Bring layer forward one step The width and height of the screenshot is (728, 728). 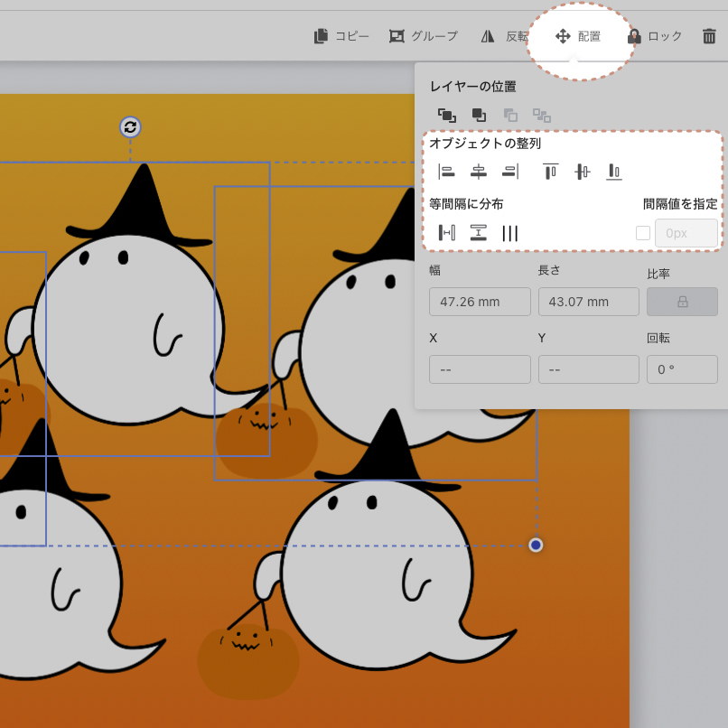479,115
